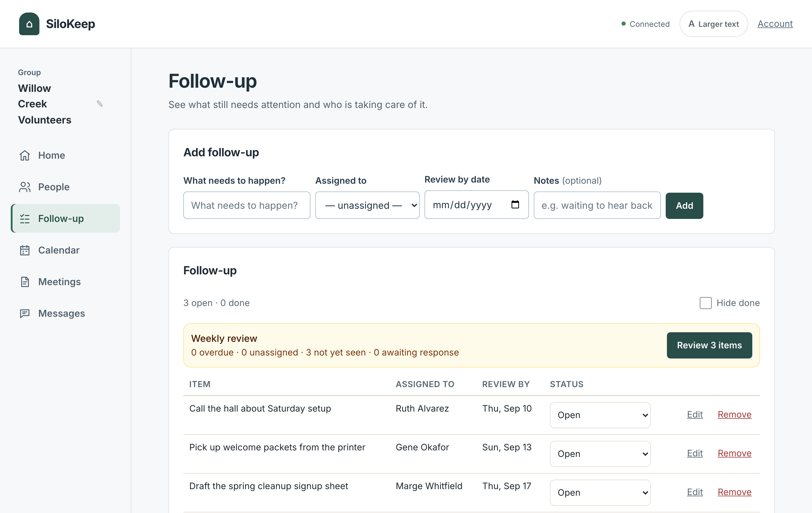Remove the Call the hall item
The height and width of the screenshot is (513, 812).
click(734, 414)
